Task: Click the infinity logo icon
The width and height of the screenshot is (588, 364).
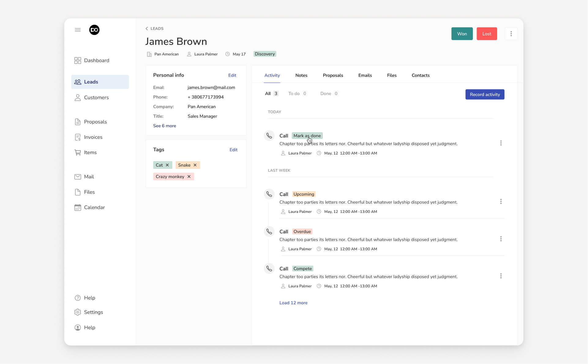Action: pos(94,30)
